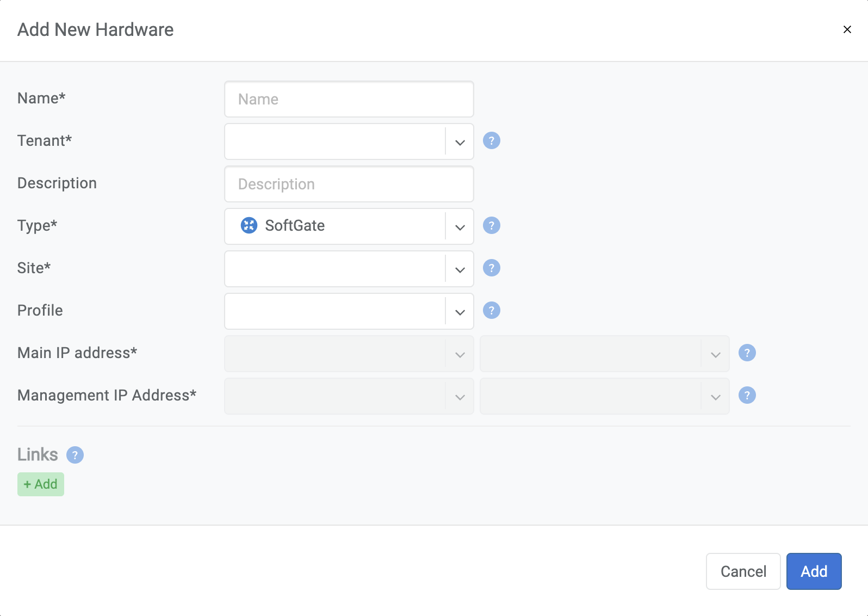868x616 pixels.
Task: Click the Main IP address help icon
Action: 747,353
